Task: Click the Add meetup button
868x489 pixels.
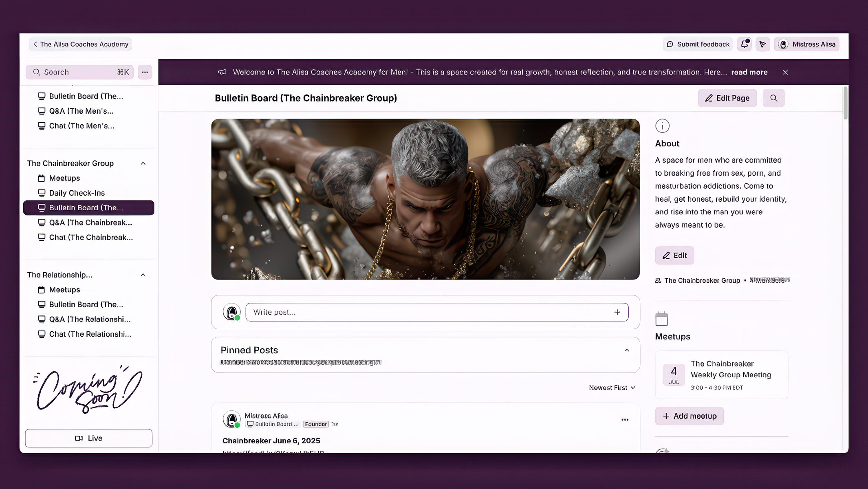Action: tap(689, 416)
